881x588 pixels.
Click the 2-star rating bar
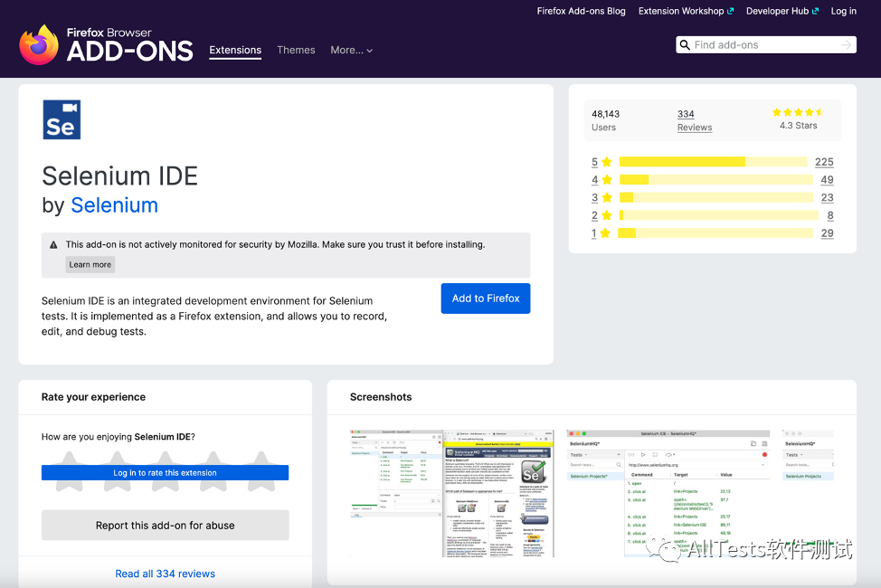(718, 215)
